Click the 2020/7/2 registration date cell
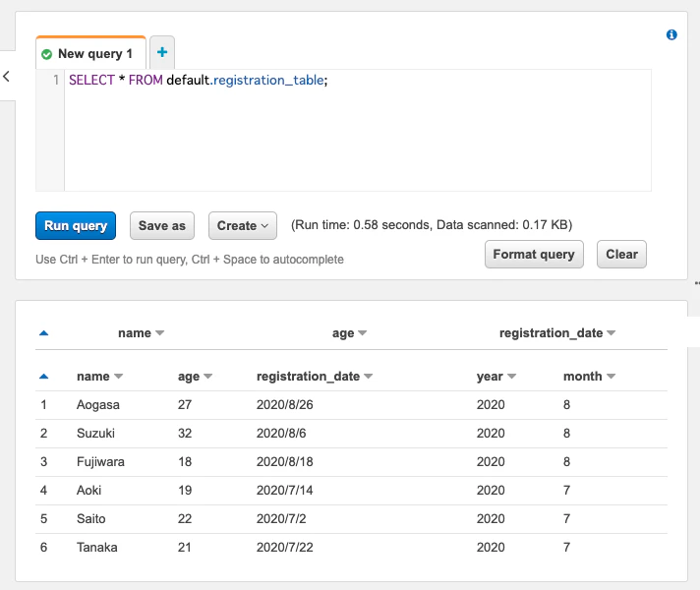The width and height of the screenshot is (700, 590). coord(281,519)
